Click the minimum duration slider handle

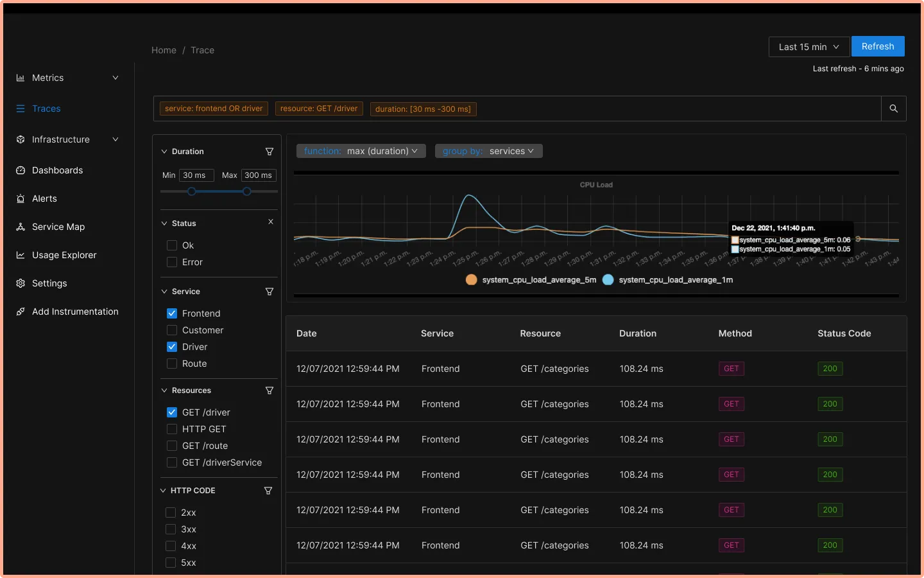coord(191,191)
